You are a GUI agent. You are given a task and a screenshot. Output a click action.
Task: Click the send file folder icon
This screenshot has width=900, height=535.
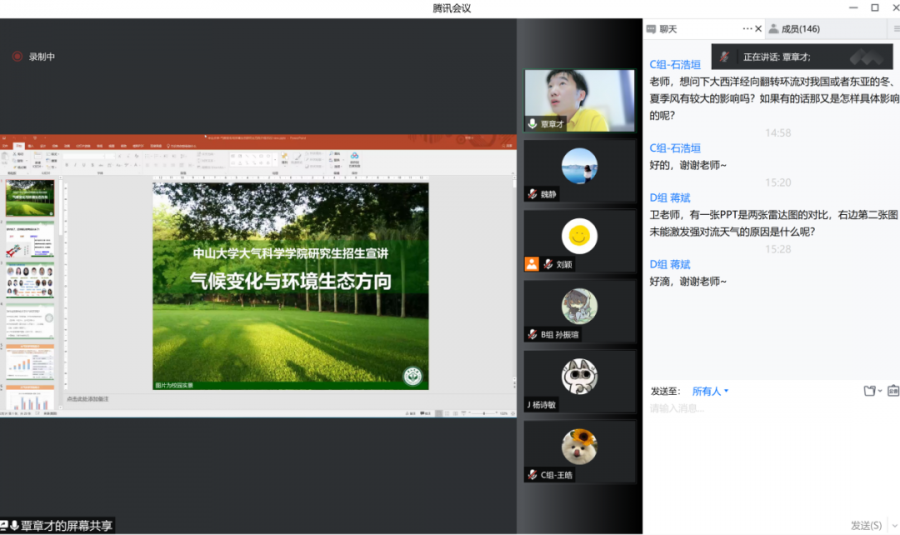869,391
